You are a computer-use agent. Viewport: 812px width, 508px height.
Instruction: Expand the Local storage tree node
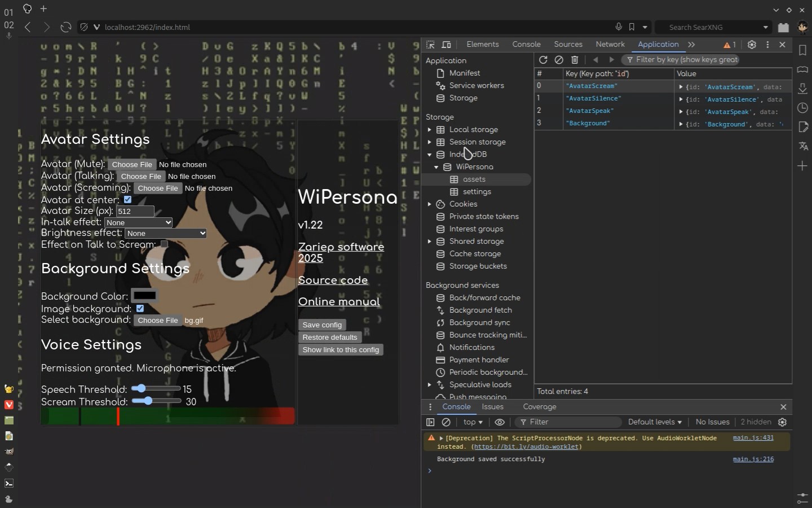coord(430,130)
